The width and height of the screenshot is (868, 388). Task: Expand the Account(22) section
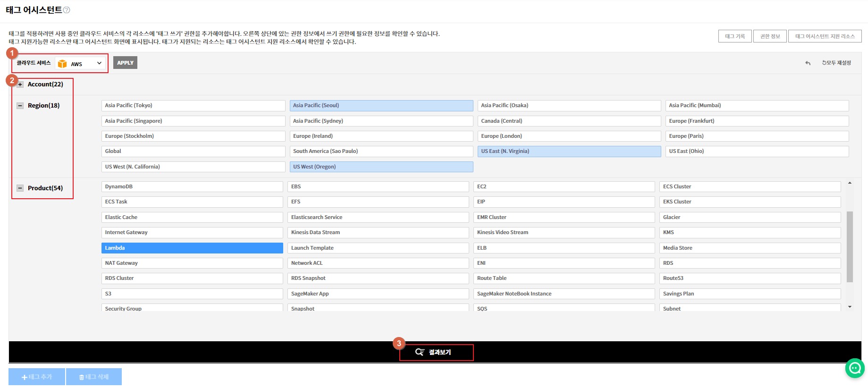pyautogui.click(x=20, y=84)
